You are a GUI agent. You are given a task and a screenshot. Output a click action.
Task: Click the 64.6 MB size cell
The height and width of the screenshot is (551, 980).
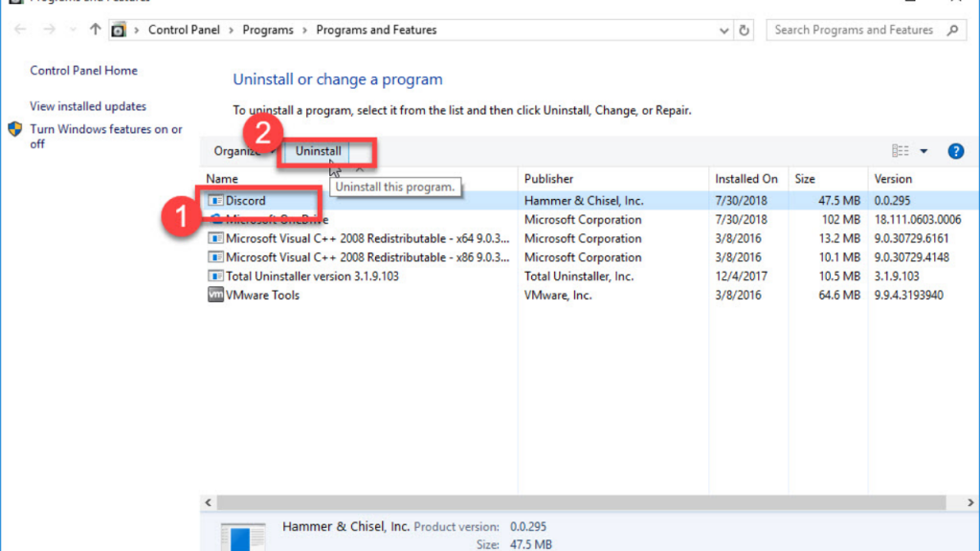pyautogui.click(x=839, y=295)
